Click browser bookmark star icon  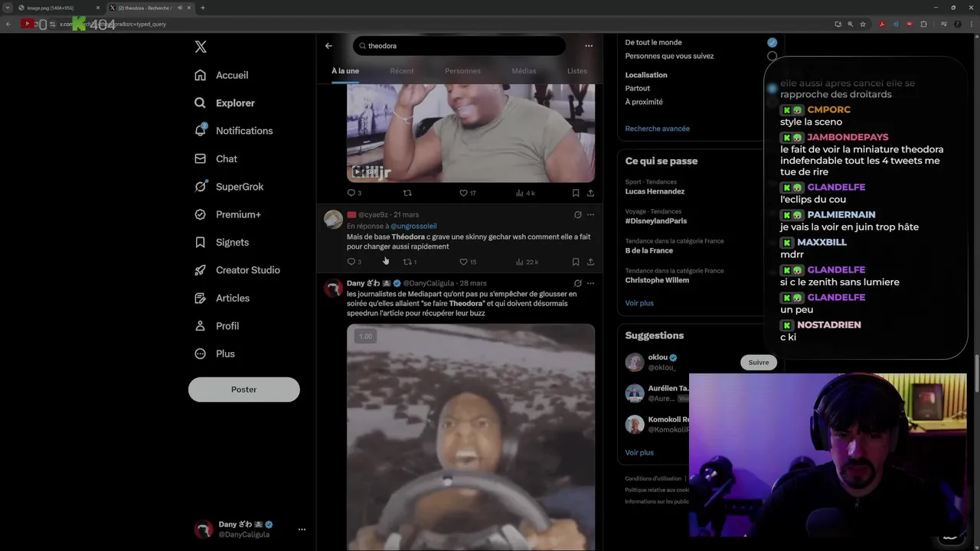(863, 24)
